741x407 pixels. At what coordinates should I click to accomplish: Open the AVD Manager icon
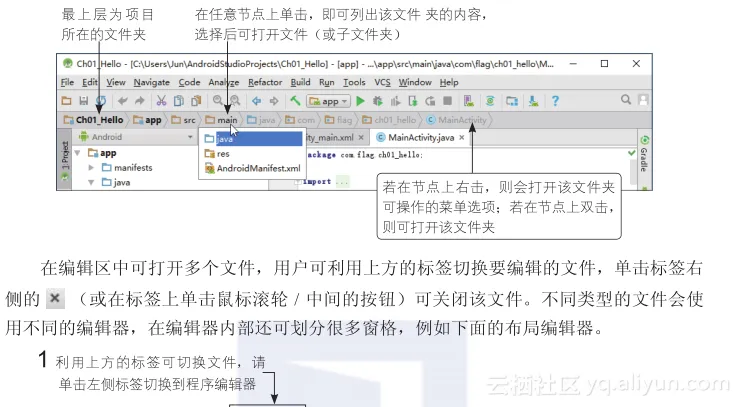tap(468, 101)
